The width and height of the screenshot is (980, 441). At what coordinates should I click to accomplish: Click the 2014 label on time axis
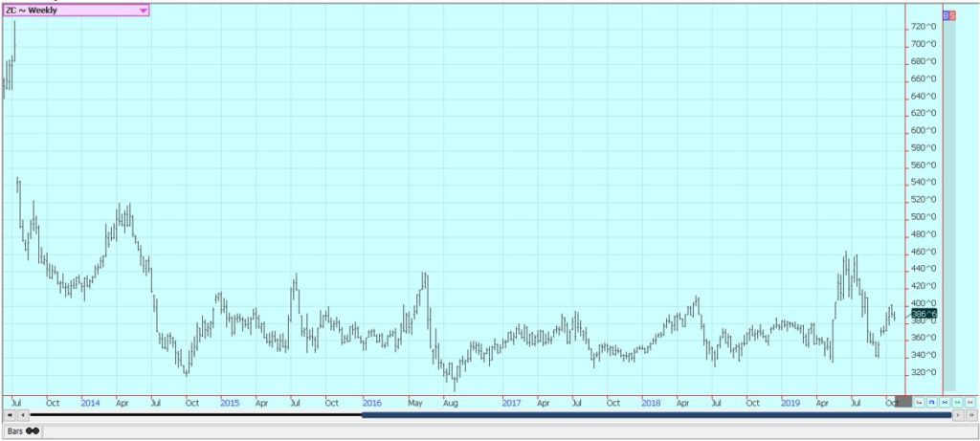[91, 403]
